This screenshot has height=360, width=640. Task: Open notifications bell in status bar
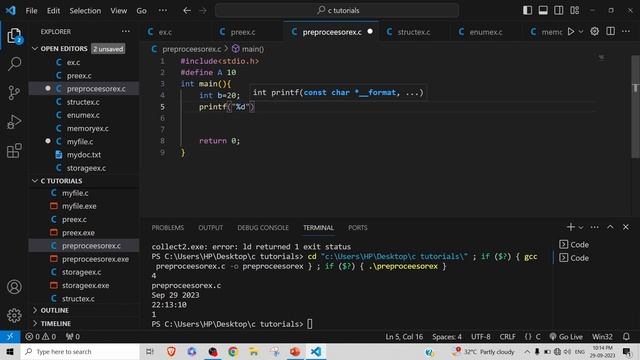626,337
